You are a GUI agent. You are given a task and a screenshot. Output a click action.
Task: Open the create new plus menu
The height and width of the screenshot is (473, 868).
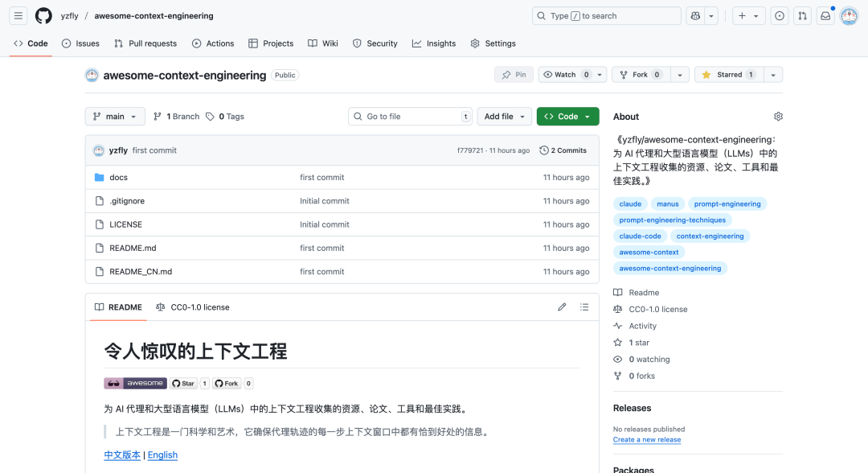(x=748, y=16)
